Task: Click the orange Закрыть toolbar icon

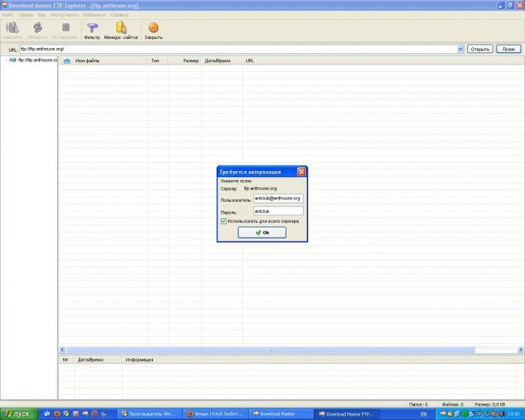Action: 153,28
